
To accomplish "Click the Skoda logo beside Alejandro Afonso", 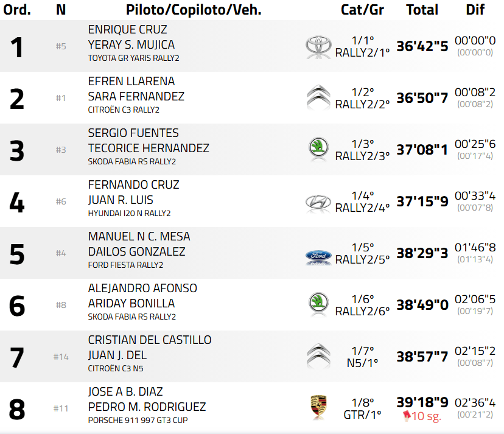I will click(x=318, y=303).
